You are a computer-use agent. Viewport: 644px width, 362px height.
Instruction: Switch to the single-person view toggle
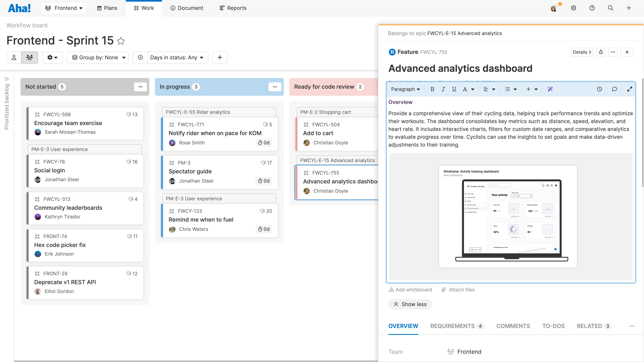(14, 58)
